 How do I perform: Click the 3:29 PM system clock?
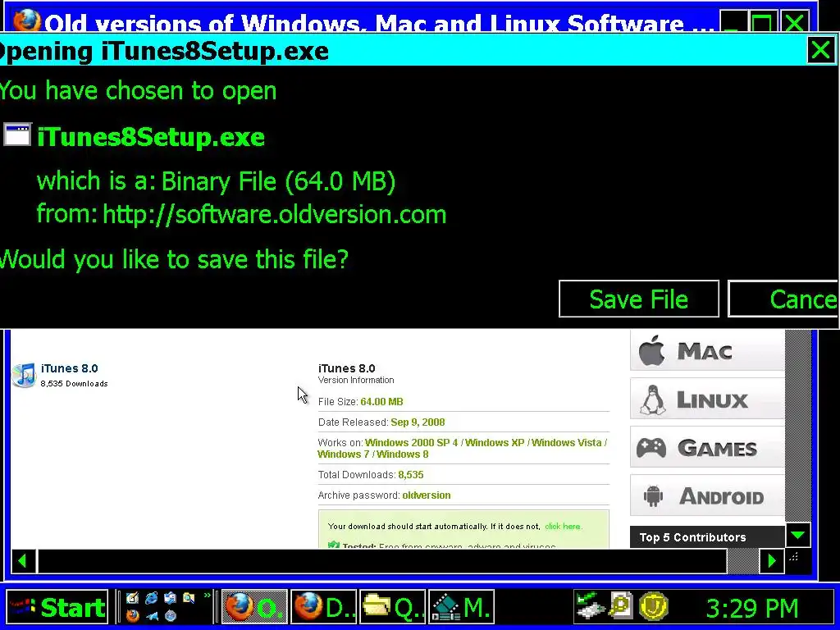(x=752, y=608)
